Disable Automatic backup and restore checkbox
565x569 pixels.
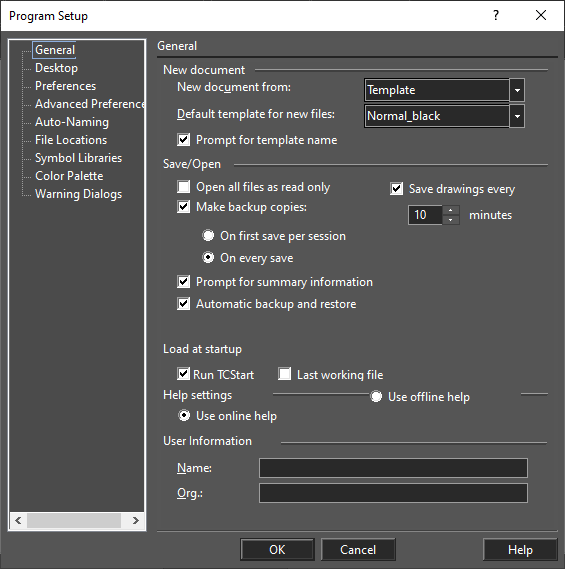(184, 303)
